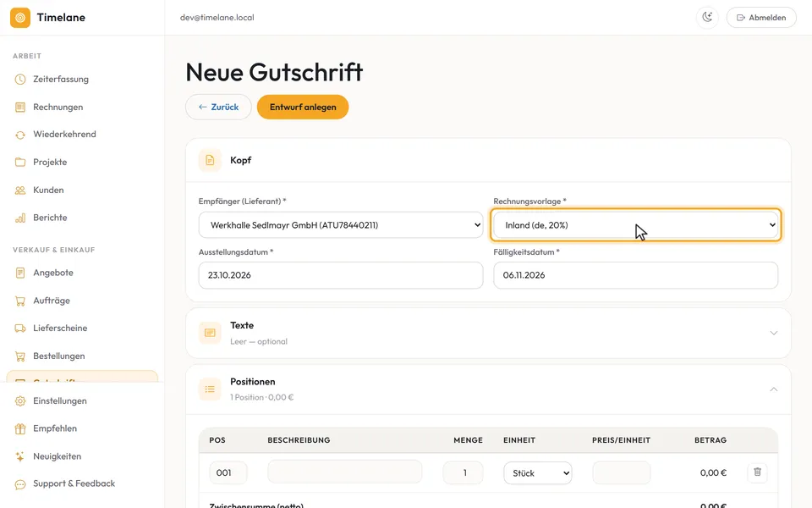
Task: Open Neuigkeiten sparkle icon in sidebar
Action: [20, 456]
